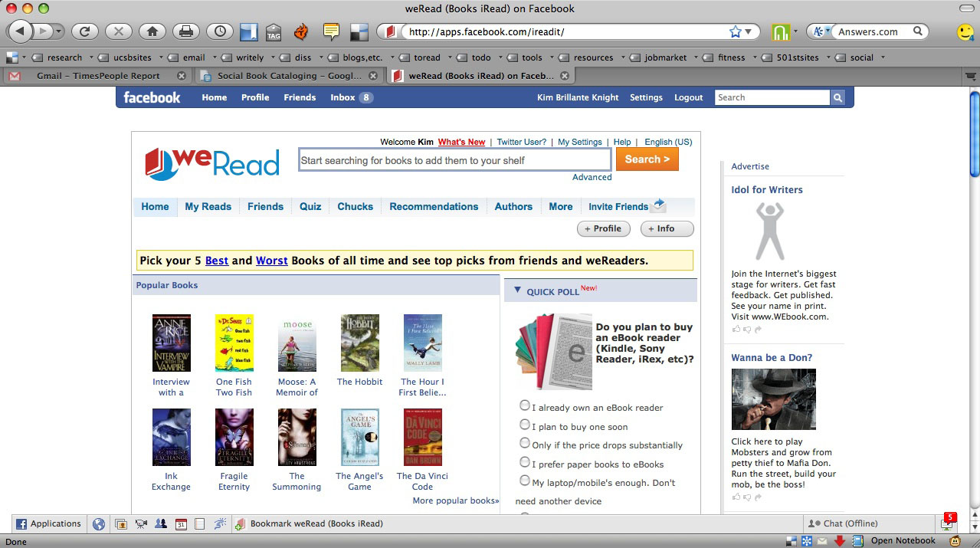Click the yellow note speech bubble icon
Image resolution: width=980 pixels, height=548 pixels.
[331, 31]
